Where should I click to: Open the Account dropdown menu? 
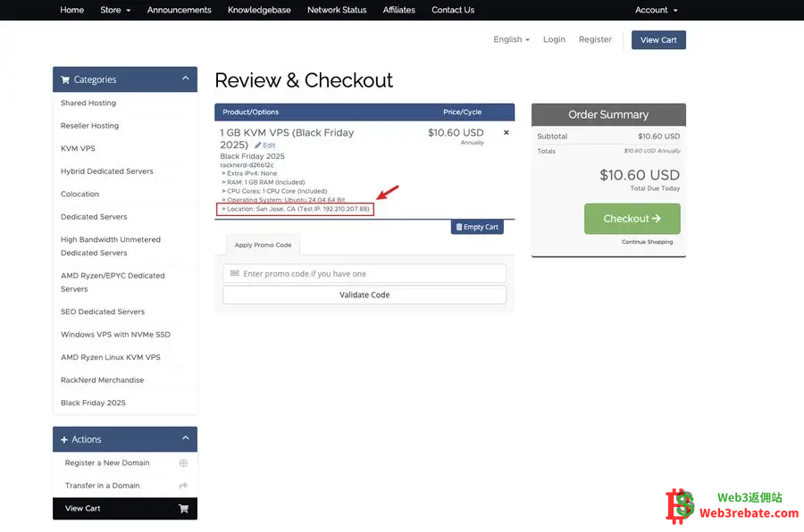coord(656,10)
